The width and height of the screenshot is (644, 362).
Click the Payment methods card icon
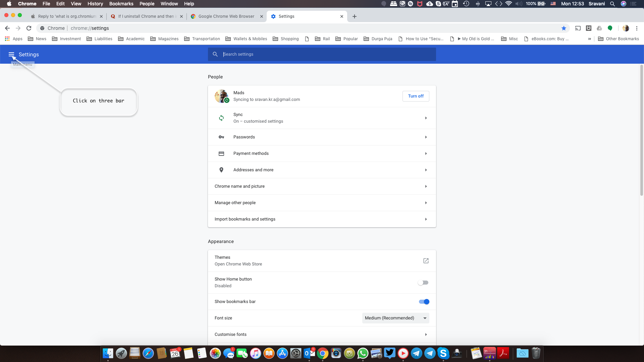coord(221,153)
